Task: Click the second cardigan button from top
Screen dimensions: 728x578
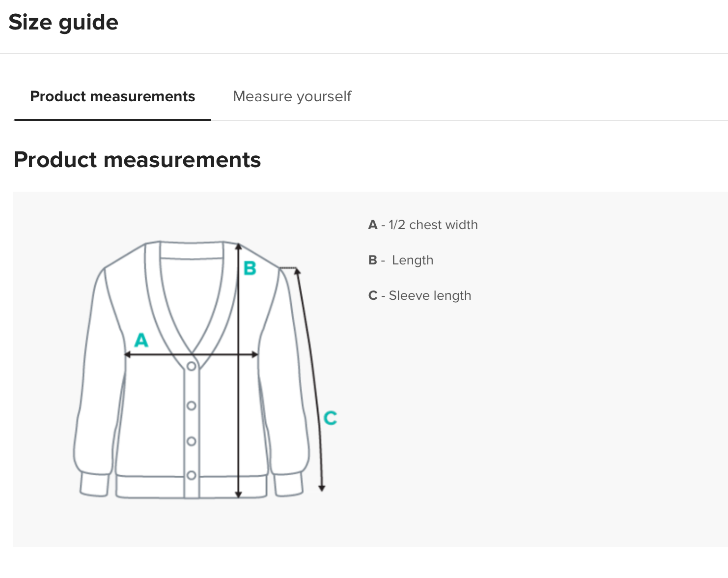Action: (x=192, y=405)
